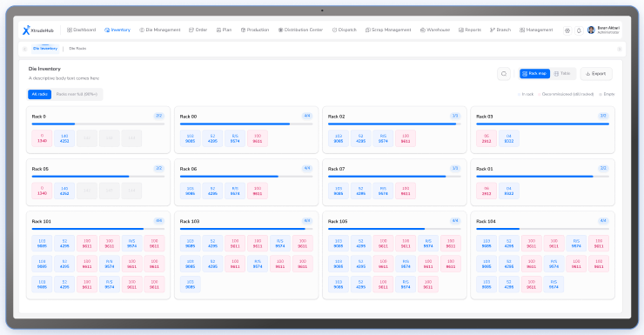The image size is (644, 335).
Task: Click the Rack 06 title
Action: pos(188,169)
